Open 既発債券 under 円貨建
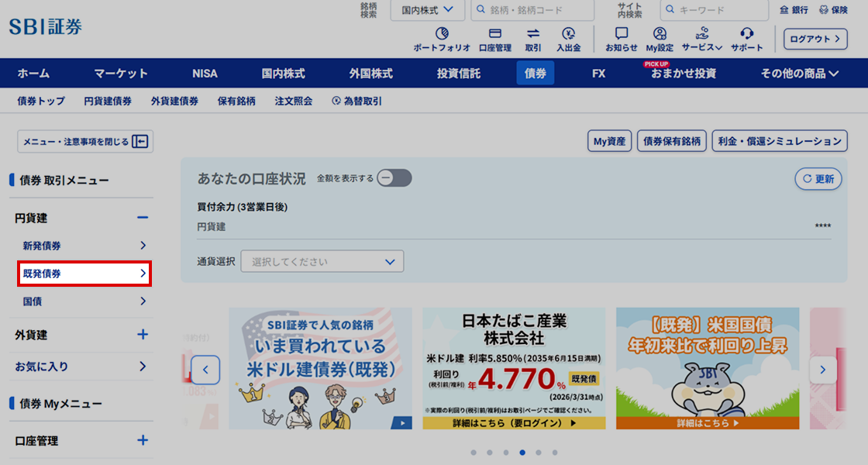This screenshot has width=868, height=465. pyautogui.click(x=84, y=274)
